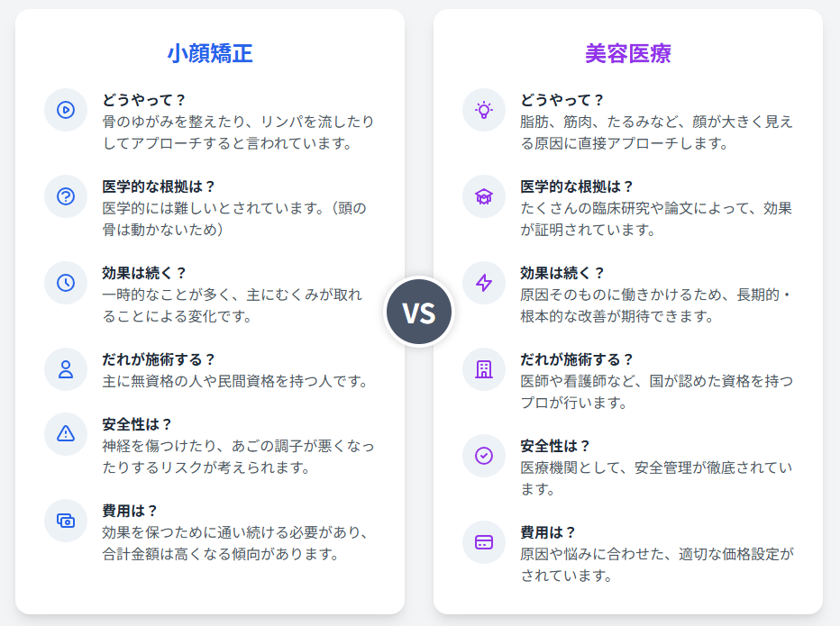
Task: Click the question mark icon for 医学的な根拠は？
Action: point(66,196)
